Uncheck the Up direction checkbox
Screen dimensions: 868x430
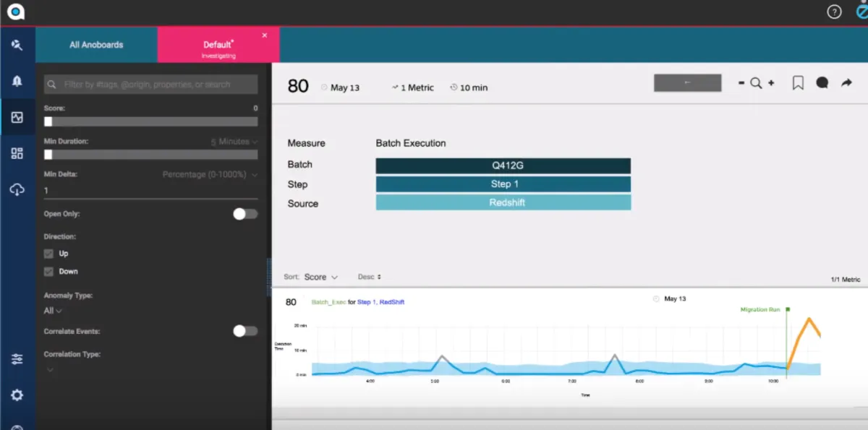coord(48,254)
